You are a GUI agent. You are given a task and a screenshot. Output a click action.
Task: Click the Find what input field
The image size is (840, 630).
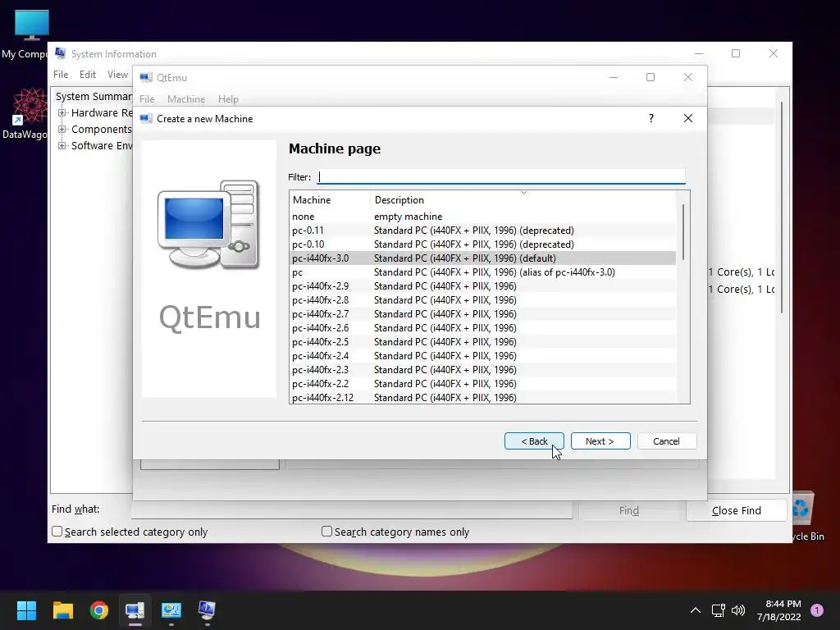coord(352,510)
